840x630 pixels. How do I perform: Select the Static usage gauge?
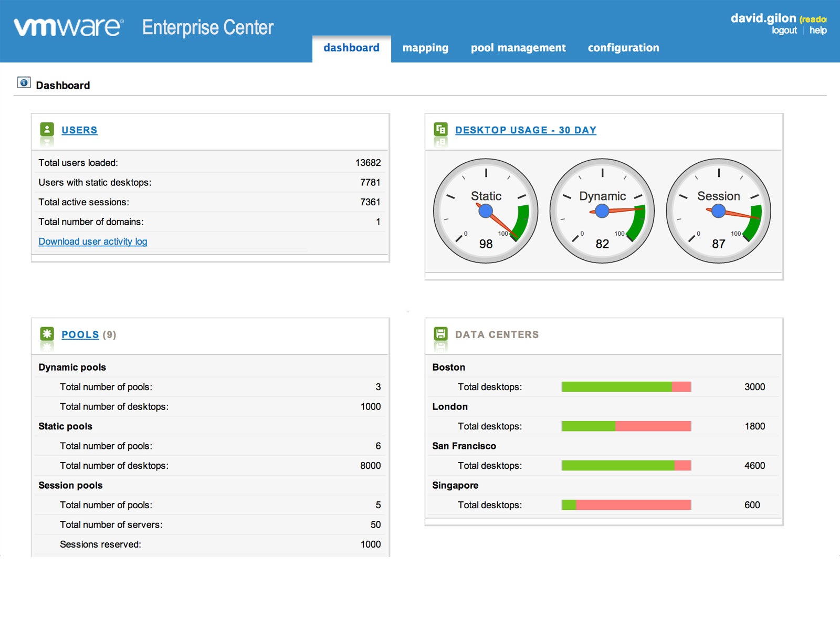pyautogui.click(x=486, y=210)
